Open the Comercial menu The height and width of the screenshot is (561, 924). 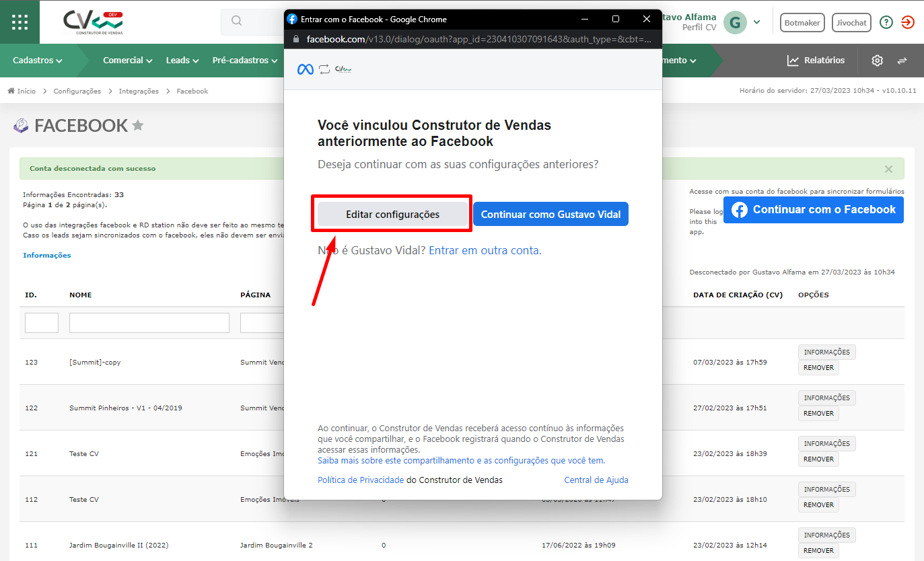[127, 61]
